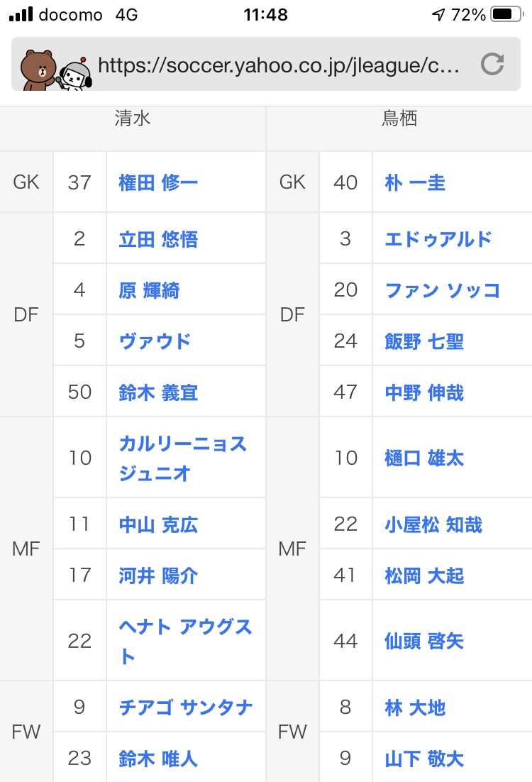Tap the 樋口 雄大 player name
The height and width of the screenshot is (782, 532).
[424, 458]
